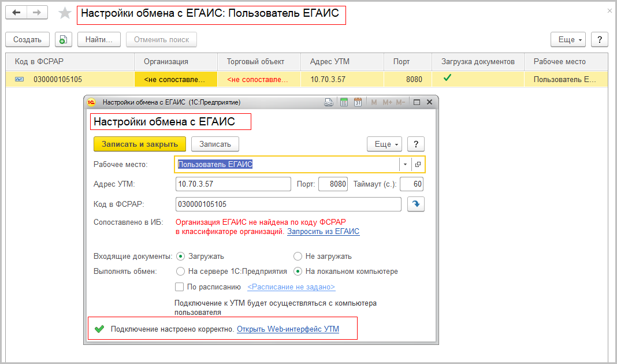The width and height of the screenshot is (617, 364).
Task: Click the 1C logo in dialog title bar
Action: (x=91, y=102)
